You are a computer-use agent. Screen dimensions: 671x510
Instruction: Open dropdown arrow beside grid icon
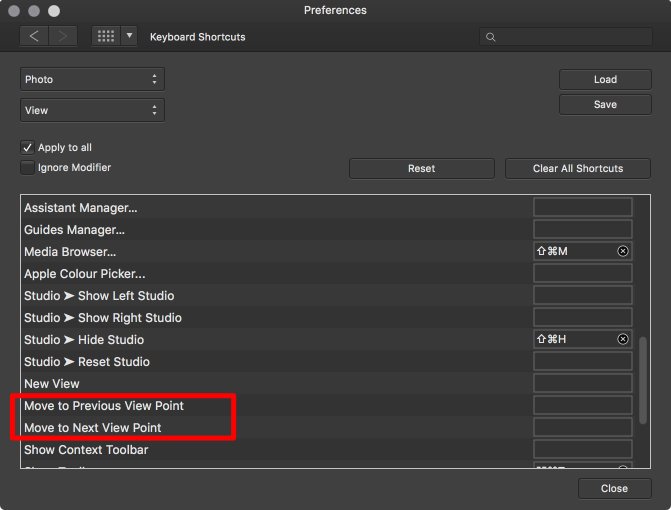pos(129,37)
